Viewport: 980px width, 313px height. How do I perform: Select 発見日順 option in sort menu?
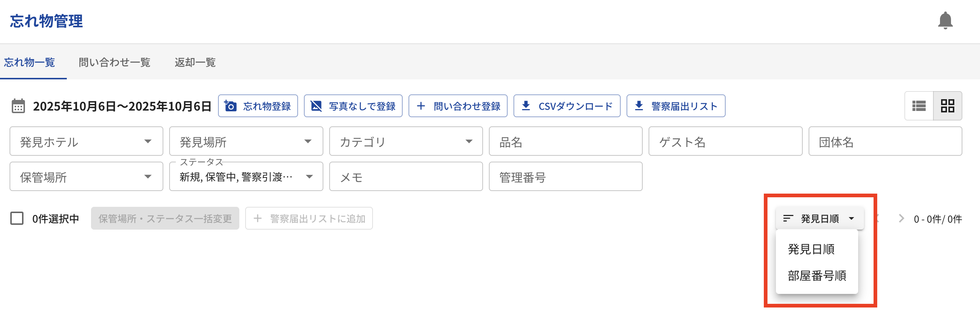[811, 249]
